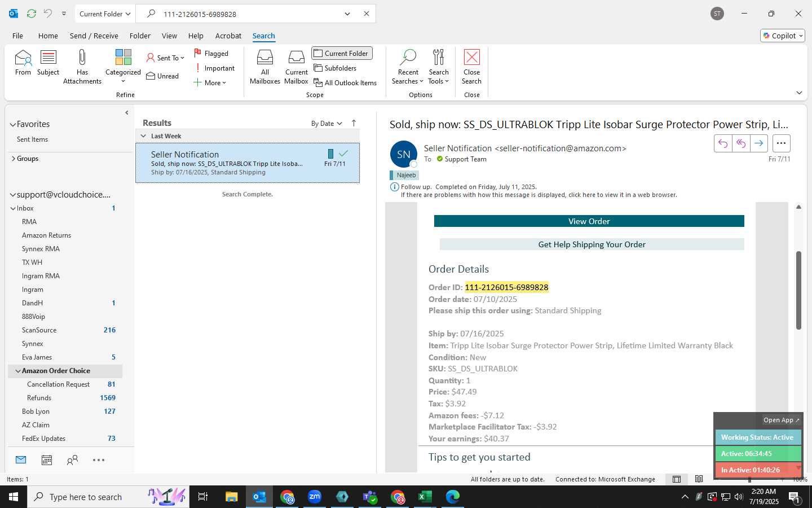Image resolution: width=812 pixels, height=508 pixels.
Task: Click the View Order button
Action: pos(589,221)
